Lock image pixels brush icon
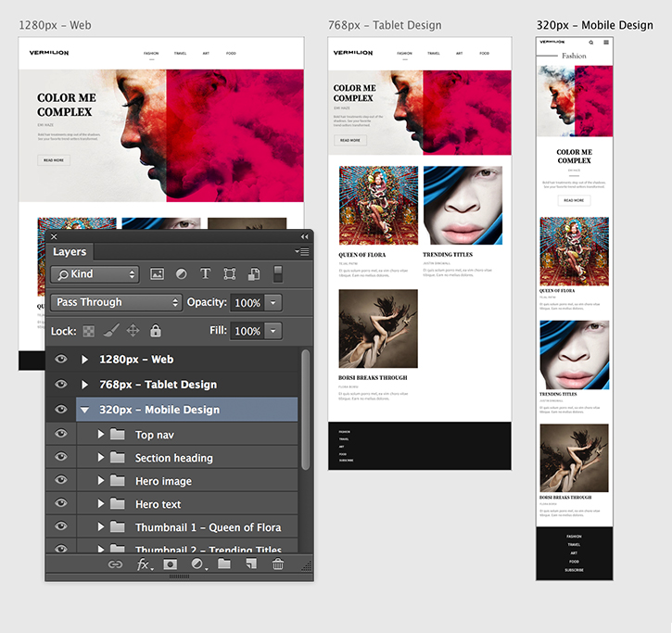The image size is (672, 633). 111,331
